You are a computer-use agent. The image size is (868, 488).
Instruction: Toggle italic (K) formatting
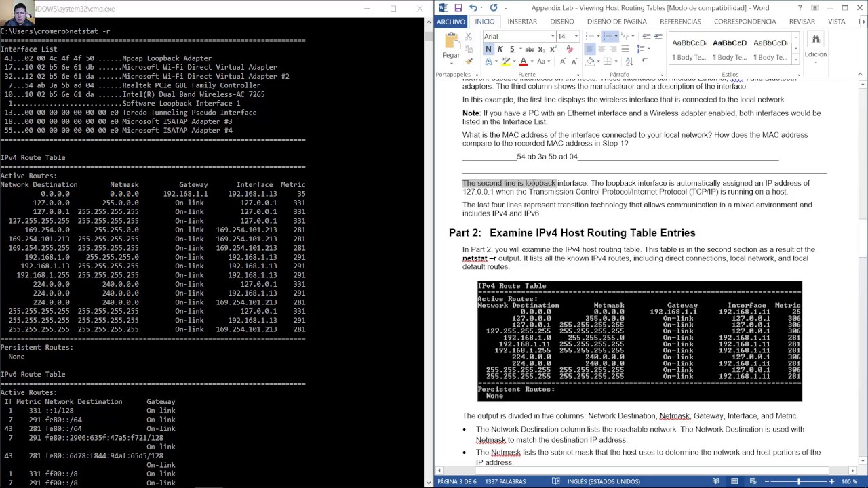coord(500,49)
